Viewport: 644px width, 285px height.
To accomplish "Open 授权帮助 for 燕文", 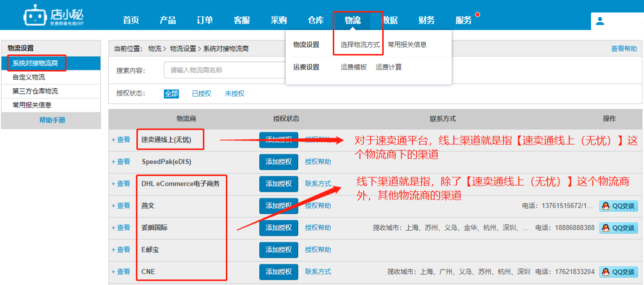I will click(x=318, y=206).
